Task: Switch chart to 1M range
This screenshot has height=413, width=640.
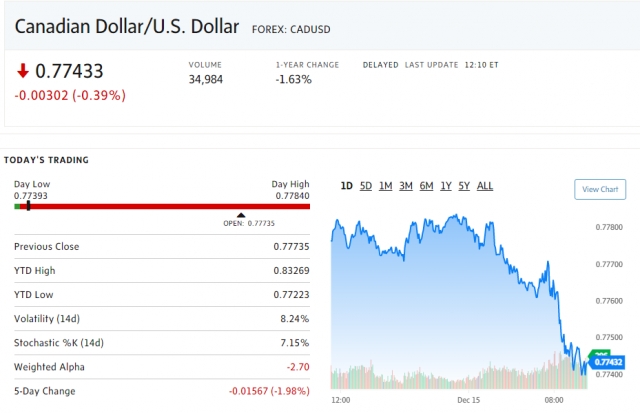Action: pyautogui.click(x=386, y=186)
